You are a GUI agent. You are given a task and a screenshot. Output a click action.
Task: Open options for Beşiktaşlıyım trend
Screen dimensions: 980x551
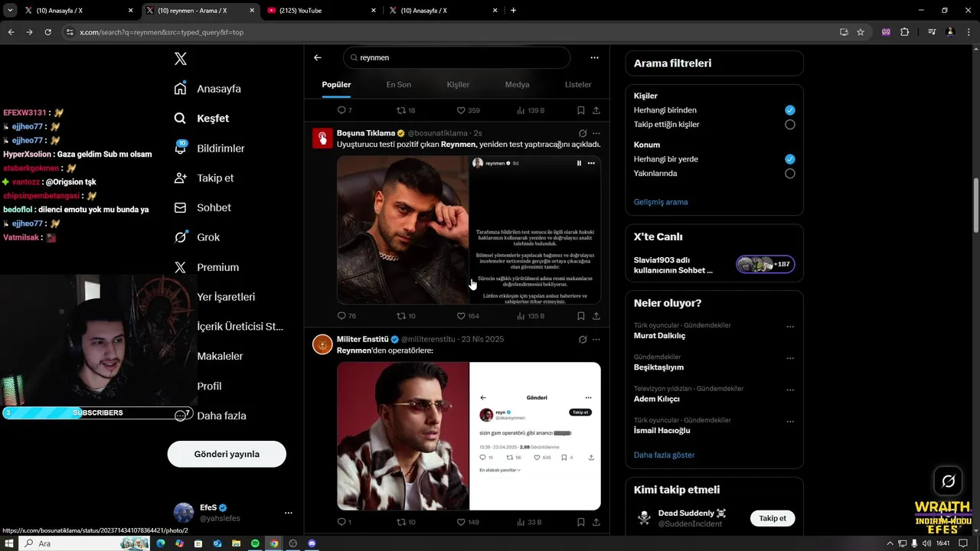click(x=790, y=358)
